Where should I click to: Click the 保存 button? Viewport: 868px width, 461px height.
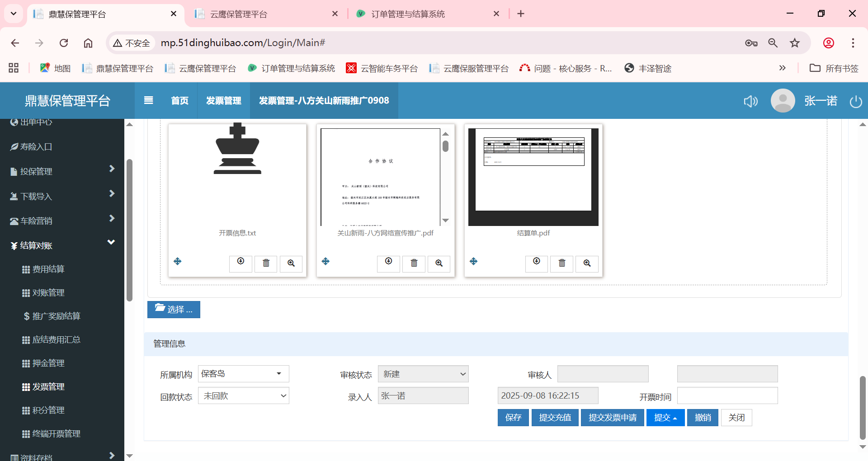pos(513,418)
